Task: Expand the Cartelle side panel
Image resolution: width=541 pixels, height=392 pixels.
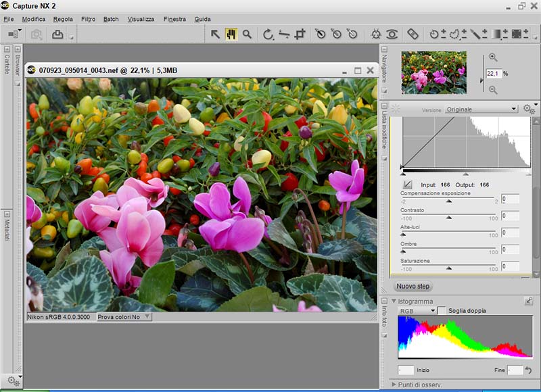Action: tap(7, 49)
